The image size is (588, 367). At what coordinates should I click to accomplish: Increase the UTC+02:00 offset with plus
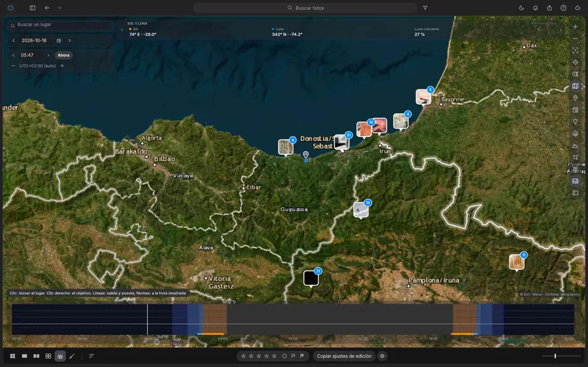click(x=62, y=65)
